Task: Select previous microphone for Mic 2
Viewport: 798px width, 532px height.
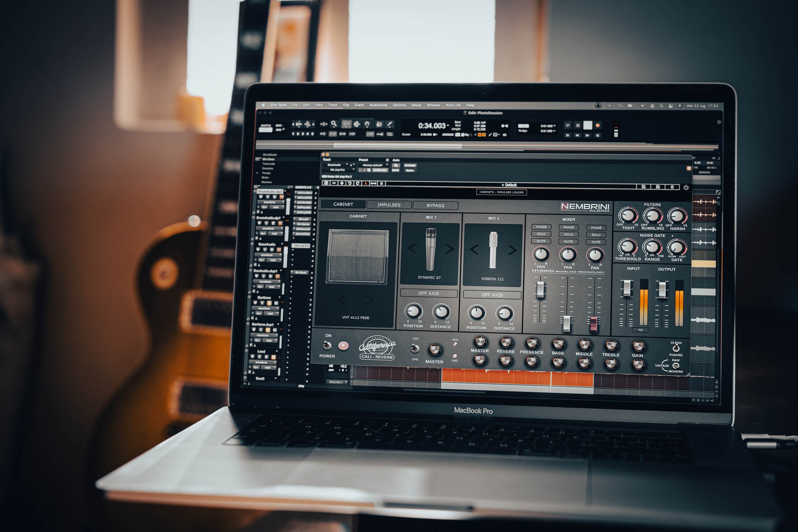Action: 474,249
